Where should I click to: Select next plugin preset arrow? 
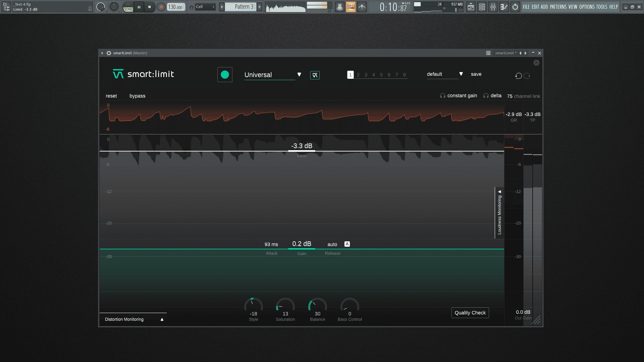pyautogui.click(x=526, y=53)
